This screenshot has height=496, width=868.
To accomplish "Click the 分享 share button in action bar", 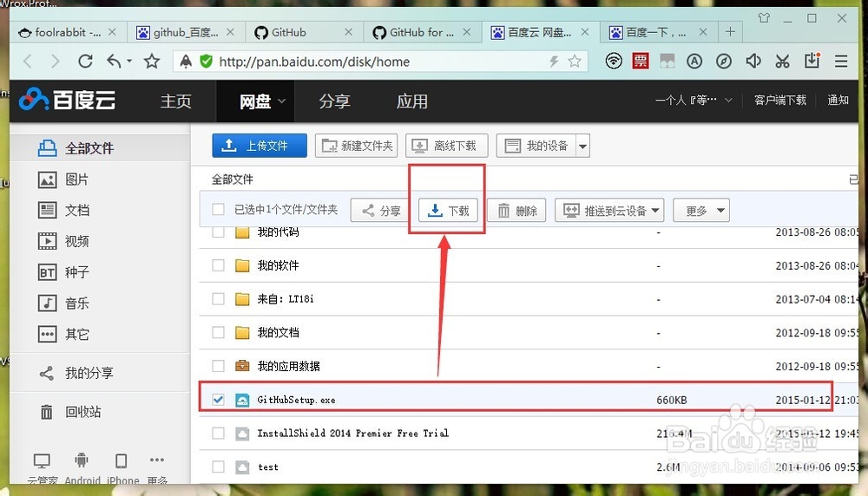I will pos(380,210).
